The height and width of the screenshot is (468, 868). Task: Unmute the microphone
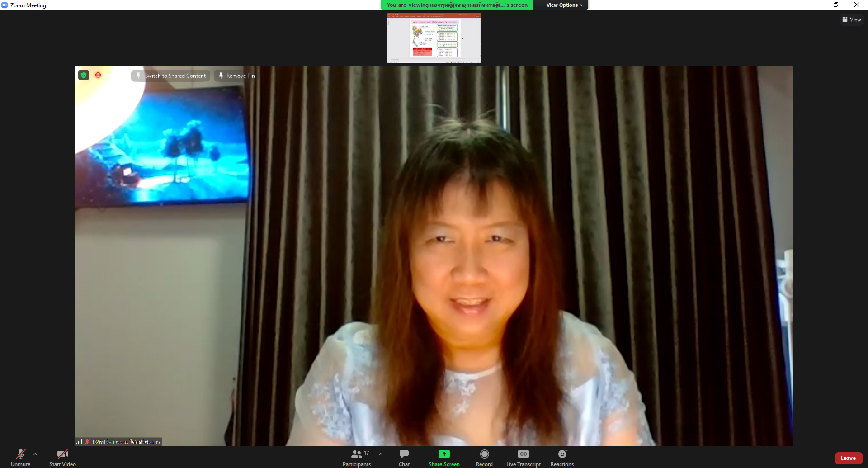click(20, 457)
